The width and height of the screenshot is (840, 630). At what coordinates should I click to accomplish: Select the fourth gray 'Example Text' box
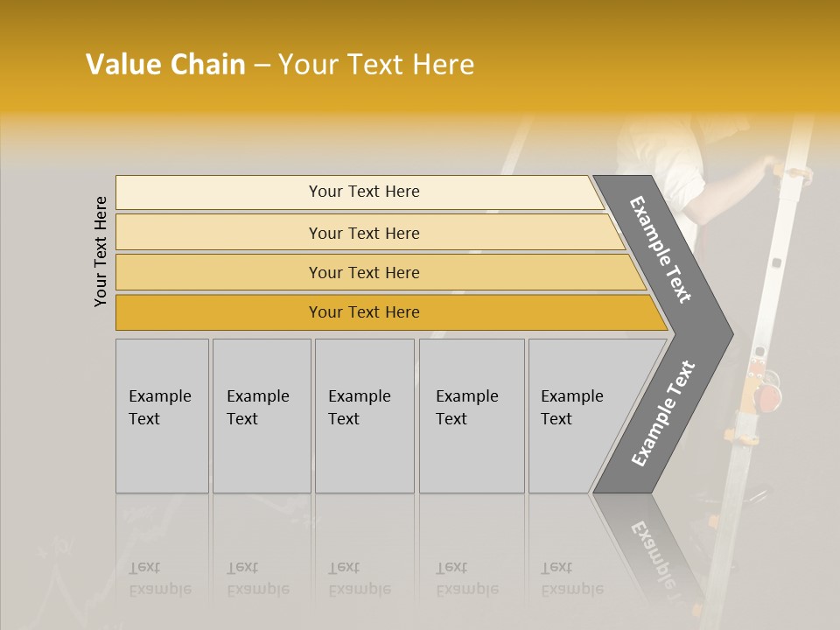click(472, 416)
